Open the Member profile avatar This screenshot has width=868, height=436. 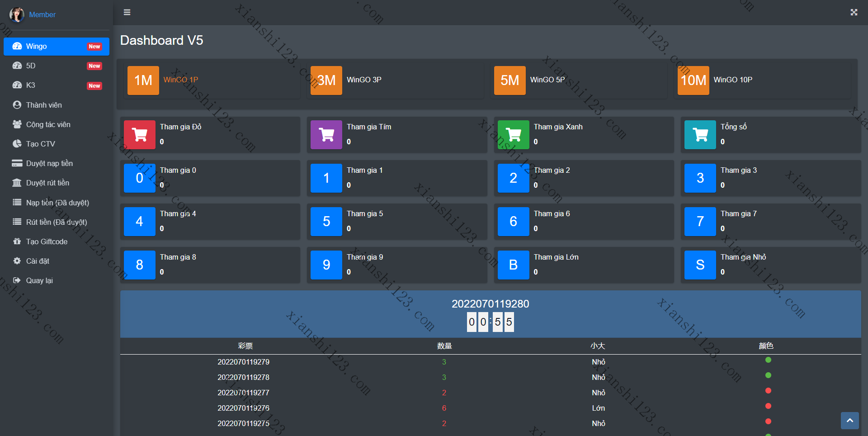[17, 14]
